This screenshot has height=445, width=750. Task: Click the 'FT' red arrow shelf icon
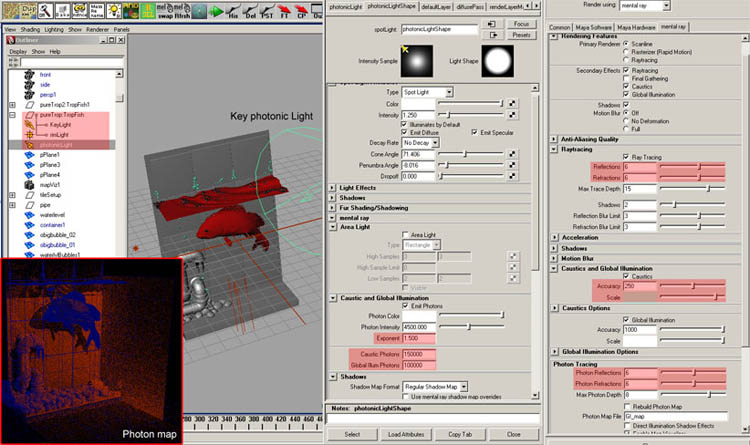click(x=285, y=11)
